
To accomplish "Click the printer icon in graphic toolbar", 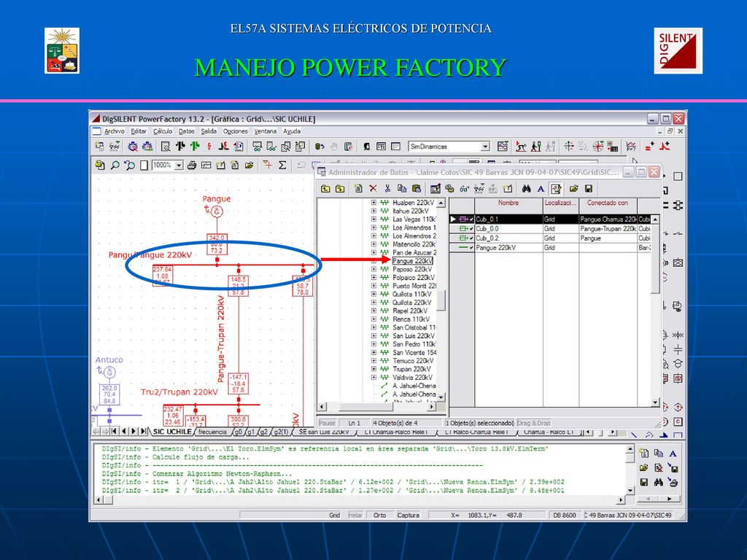I will 192,166.
